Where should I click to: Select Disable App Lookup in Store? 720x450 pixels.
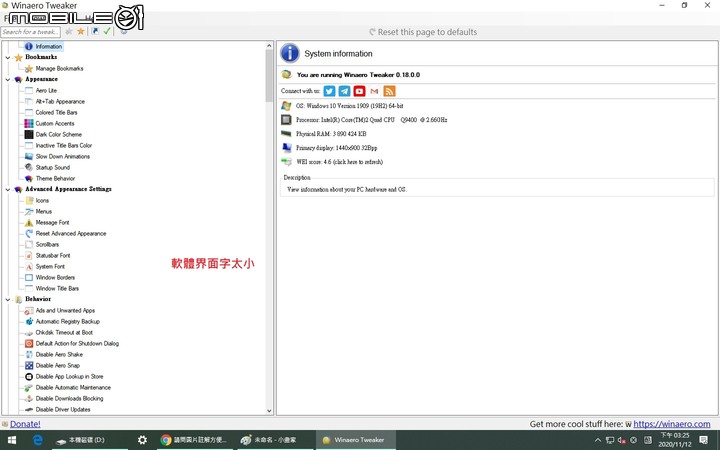pyautogui.click(x=69, y=377)
